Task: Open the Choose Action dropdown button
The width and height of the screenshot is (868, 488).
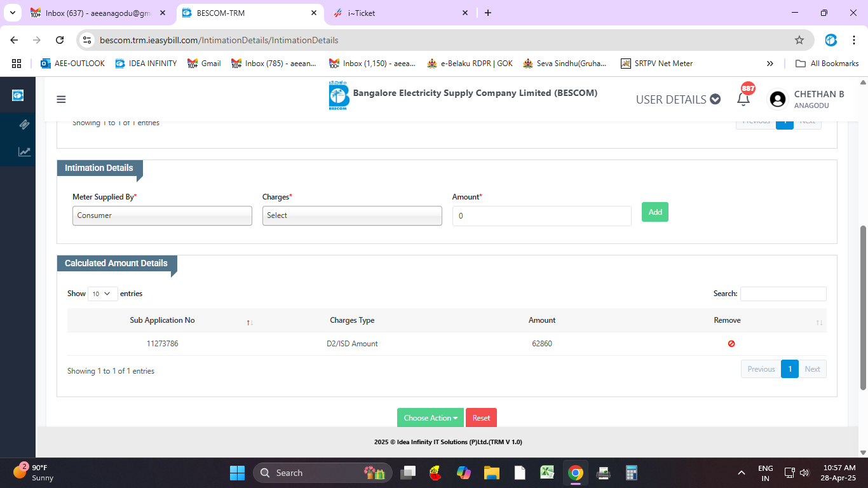Action: pos(430,418)
